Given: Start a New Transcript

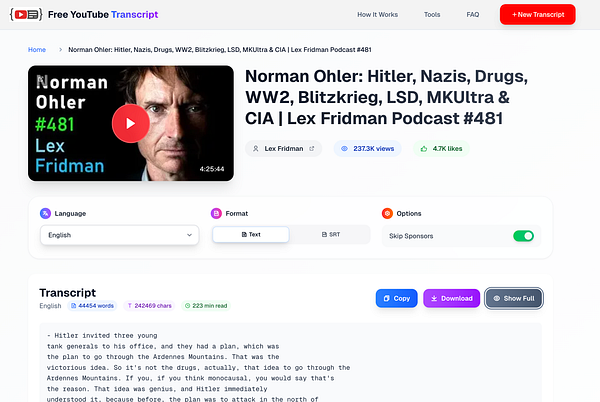Looking at the screenshot, I should [538, 15].
